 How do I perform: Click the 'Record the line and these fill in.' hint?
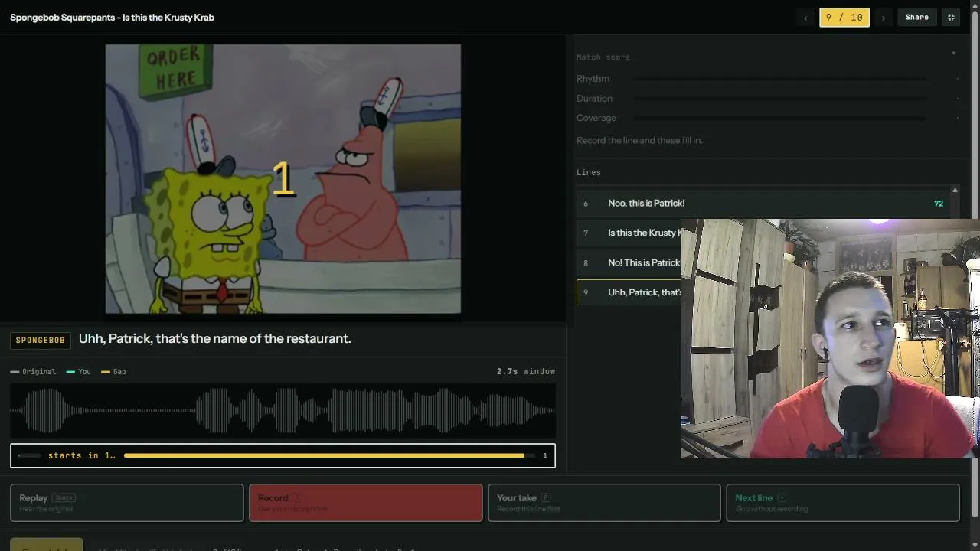pos(639,141)
